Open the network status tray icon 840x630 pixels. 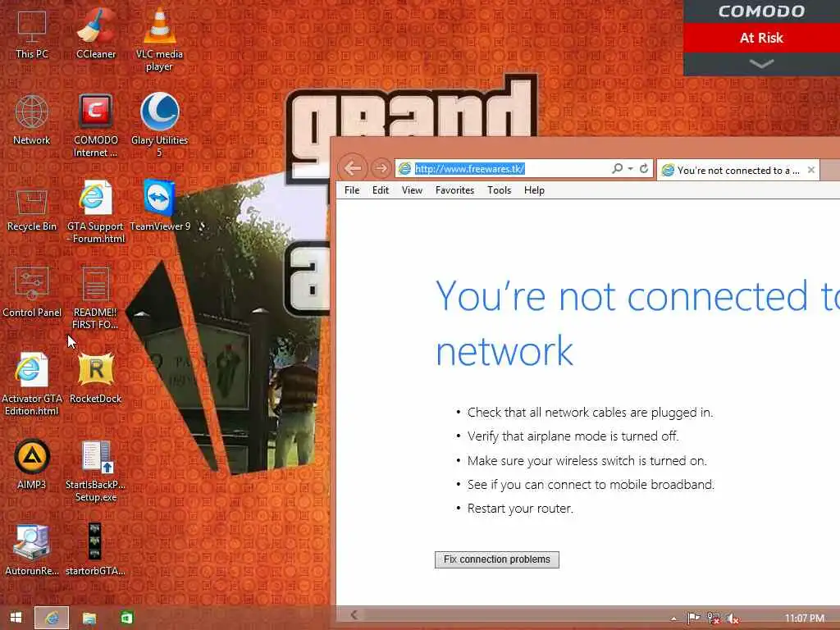tap(713, 619)
